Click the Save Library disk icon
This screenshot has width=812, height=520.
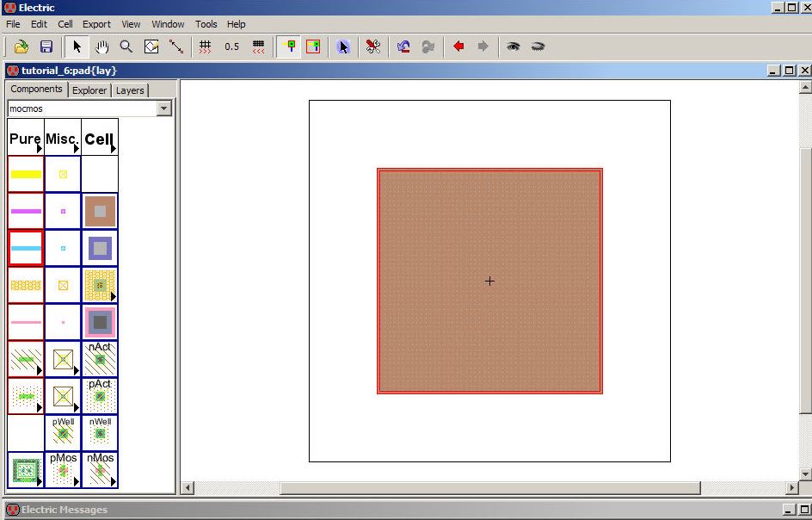point(46,46)
